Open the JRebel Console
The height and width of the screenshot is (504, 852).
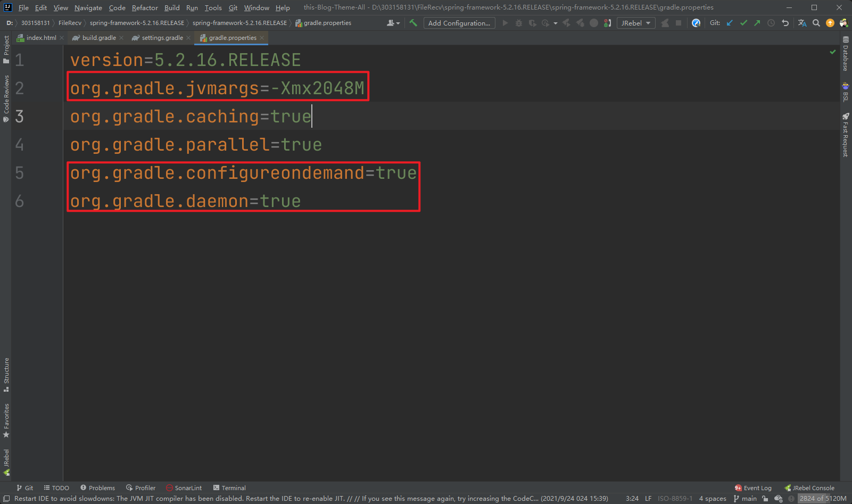809,488
